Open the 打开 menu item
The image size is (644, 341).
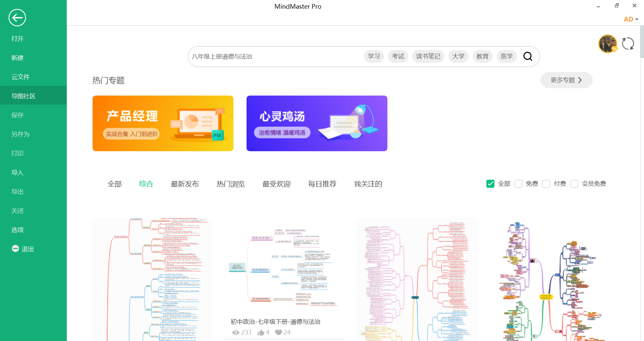[34, 39]
